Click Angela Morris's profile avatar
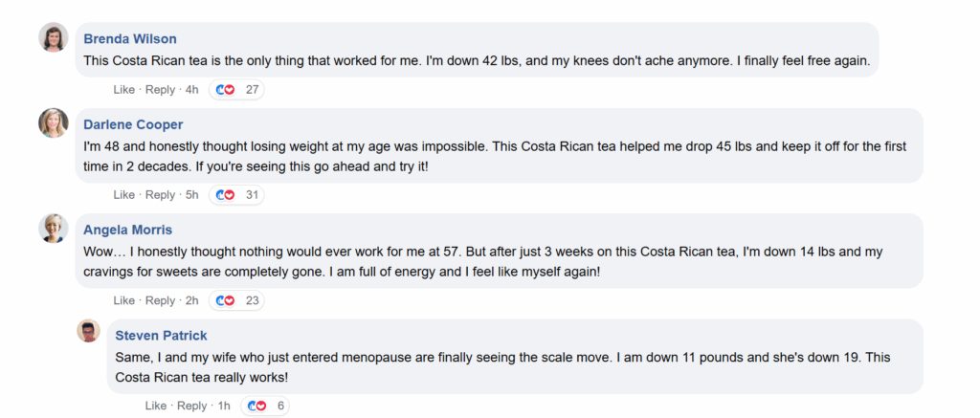This screenshot has width=980, height=418. pos(53,229)
